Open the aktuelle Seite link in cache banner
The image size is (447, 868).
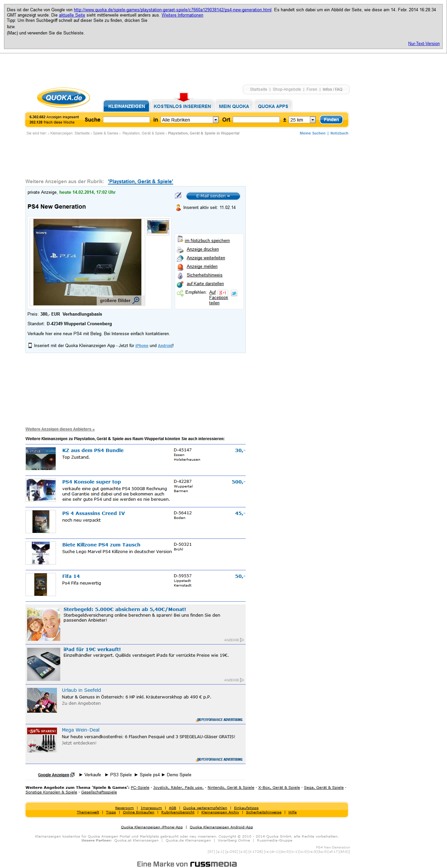coord(72,15)
